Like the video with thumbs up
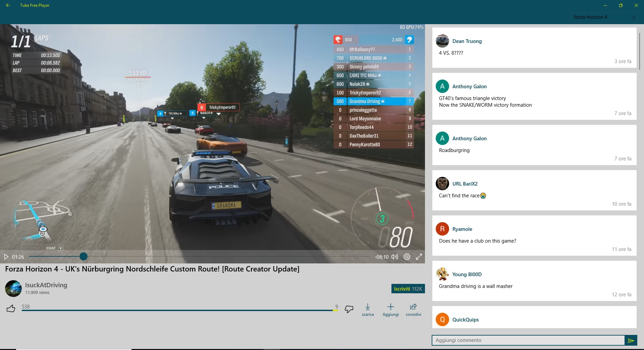 click(x=11, y=308)
